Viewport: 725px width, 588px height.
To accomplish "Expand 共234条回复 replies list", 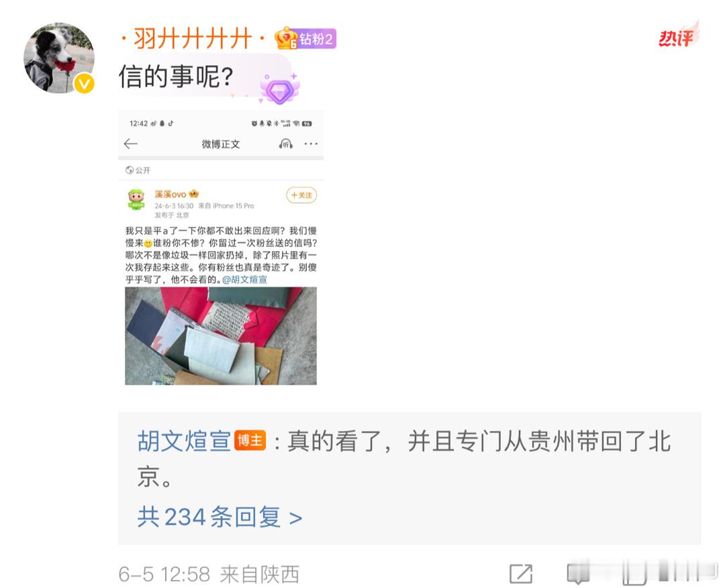I will [x=220, y=517].
